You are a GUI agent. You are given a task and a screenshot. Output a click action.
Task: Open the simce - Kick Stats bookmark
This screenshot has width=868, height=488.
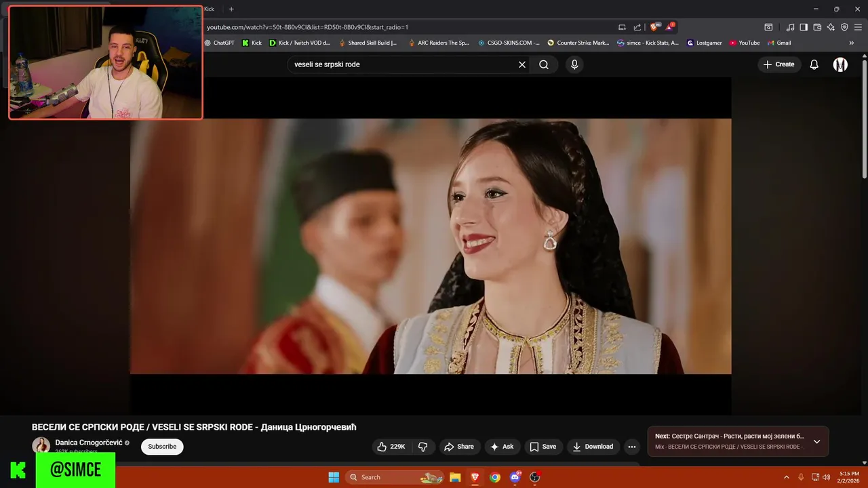[x=648, y=43]
